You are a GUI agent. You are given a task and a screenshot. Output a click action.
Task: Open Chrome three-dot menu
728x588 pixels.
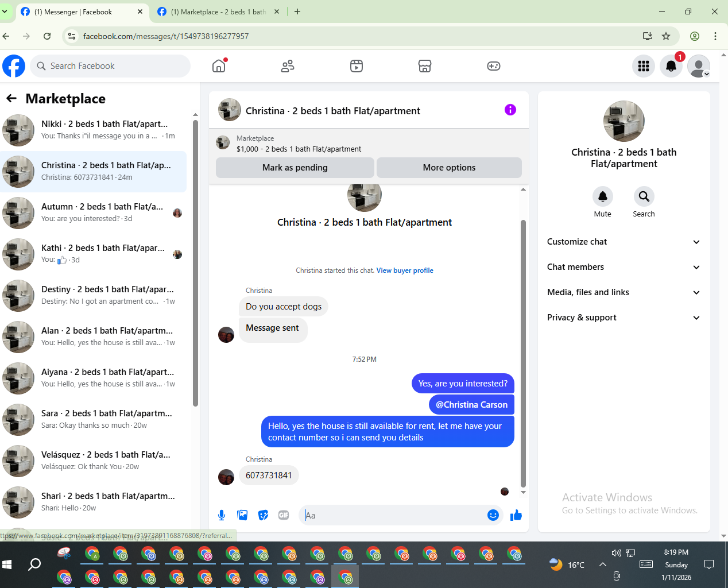tap(715, 36)
